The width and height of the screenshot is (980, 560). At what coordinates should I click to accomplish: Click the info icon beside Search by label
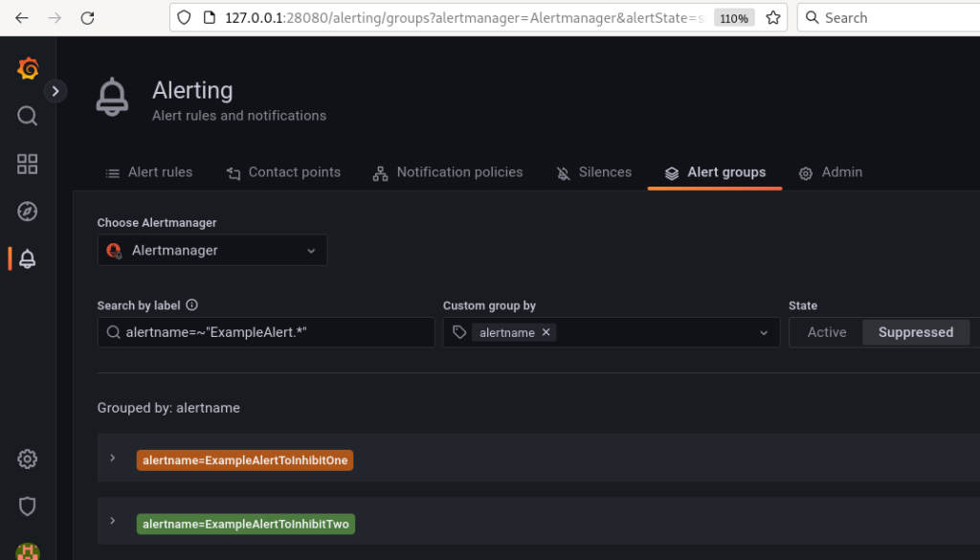click(191, 305)
